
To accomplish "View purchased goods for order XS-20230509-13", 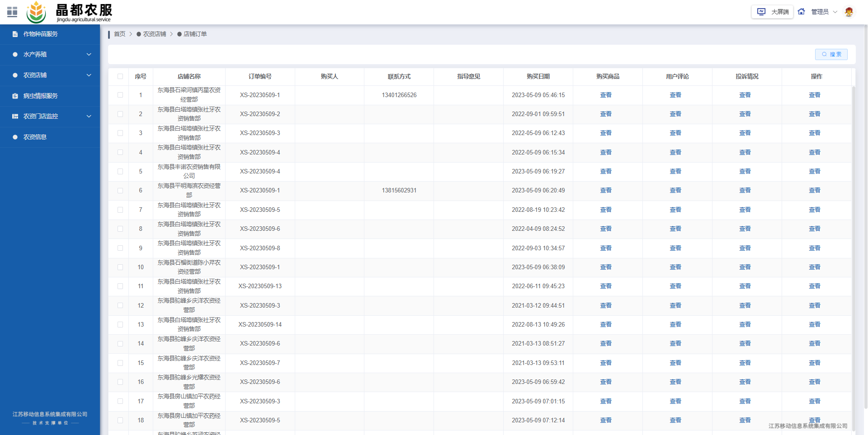I will pyautogui.click(x=606, y=286).
